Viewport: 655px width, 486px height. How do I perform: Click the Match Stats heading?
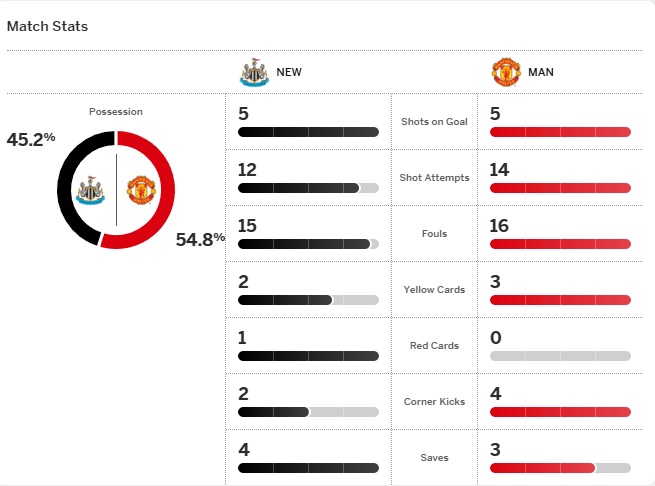click(x=47, y=26)
